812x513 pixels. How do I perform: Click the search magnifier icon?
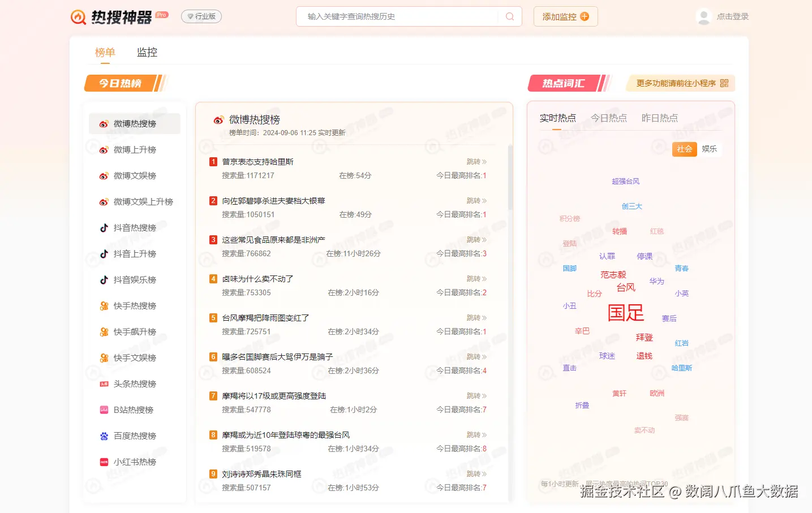point(510,16)
